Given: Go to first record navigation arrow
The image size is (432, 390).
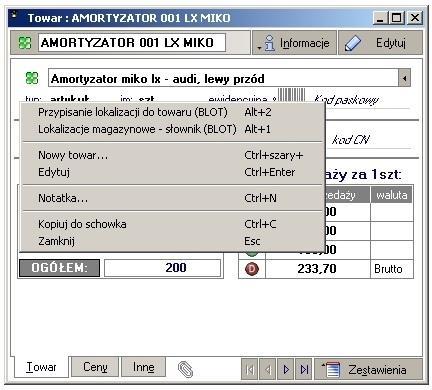Looking at the screenshot, I should [249, 369].
